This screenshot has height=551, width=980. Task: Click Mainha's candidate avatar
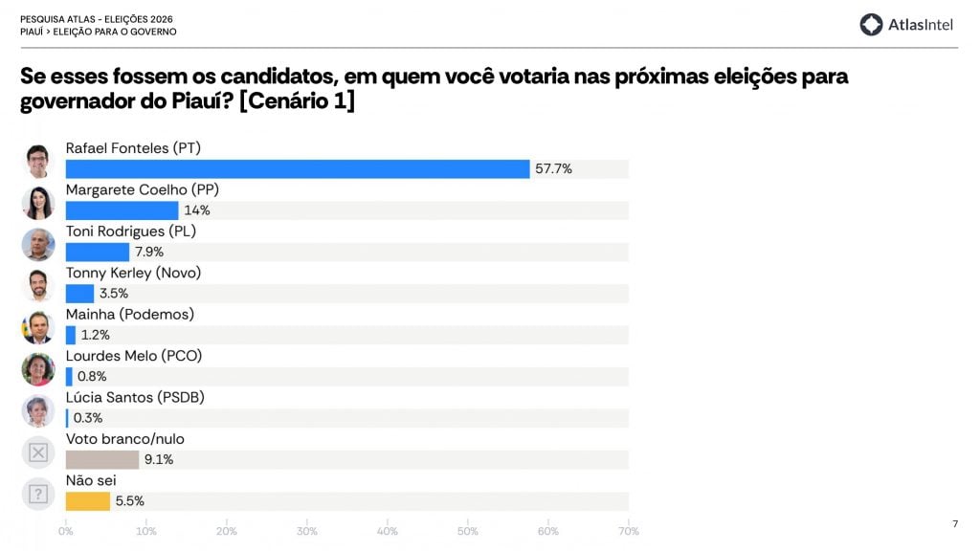[38, 328]
